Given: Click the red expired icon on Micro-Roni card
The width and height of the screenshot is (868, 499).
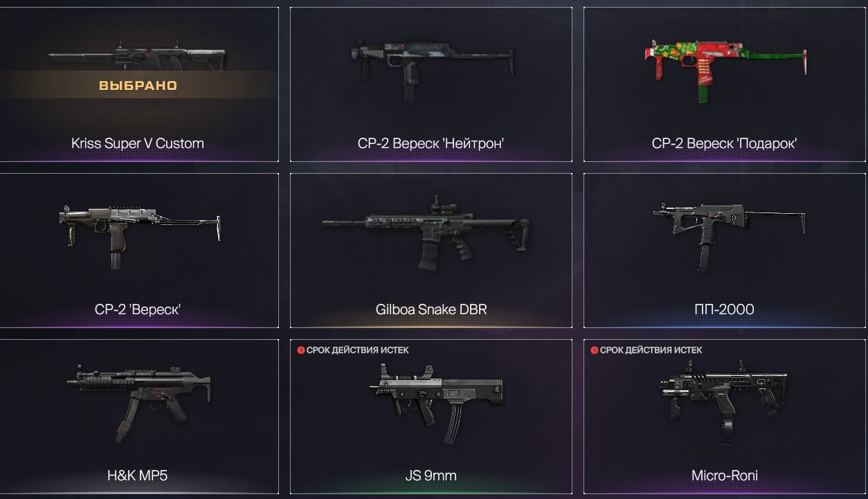Looking at the screenshot, I should 594,350.
